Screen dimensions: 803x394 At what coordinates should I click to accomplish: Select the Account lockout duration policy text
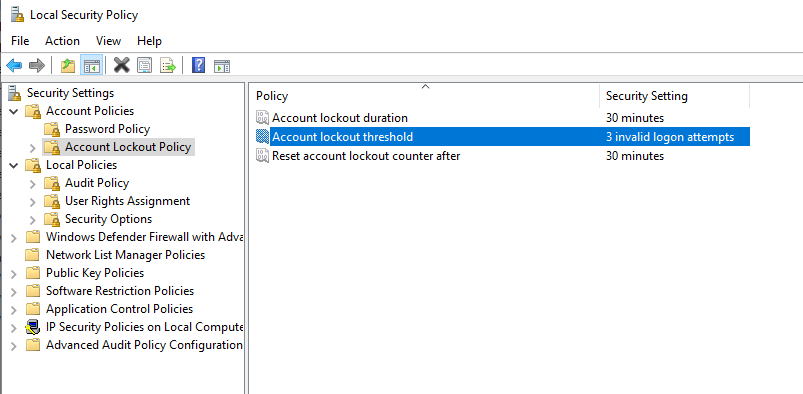(340, 118)
